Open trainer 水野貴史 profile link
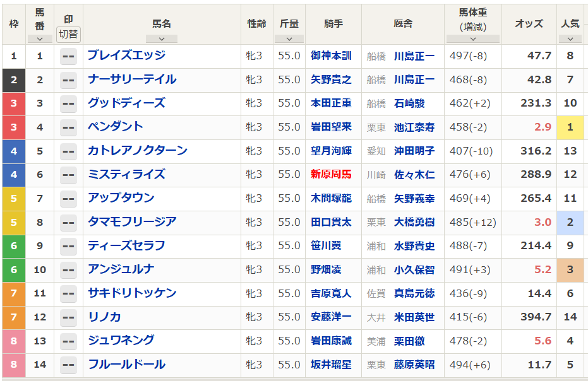The height and width of the screenshot is (381, 588). click(414, 246)
